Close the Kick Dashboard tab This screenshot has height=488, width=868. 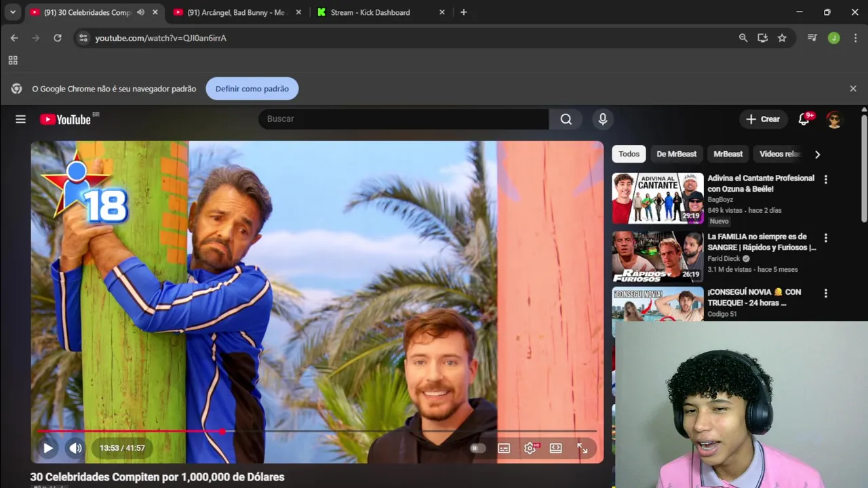[442, 12]
